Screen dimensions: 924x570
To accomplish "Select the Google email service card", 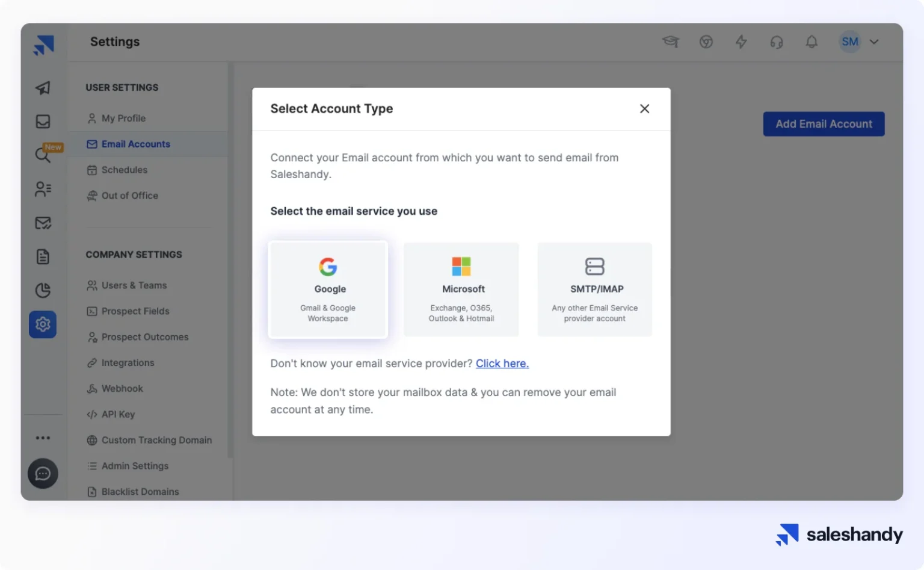I will coord(328,289).
